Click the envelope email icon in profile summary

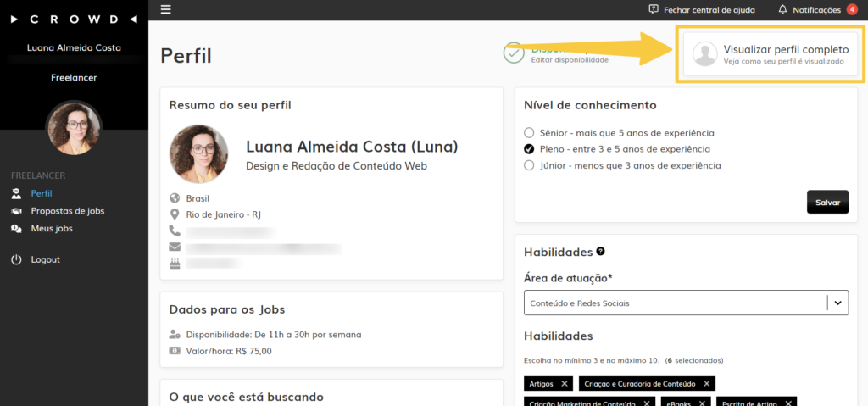pos(175,247)
